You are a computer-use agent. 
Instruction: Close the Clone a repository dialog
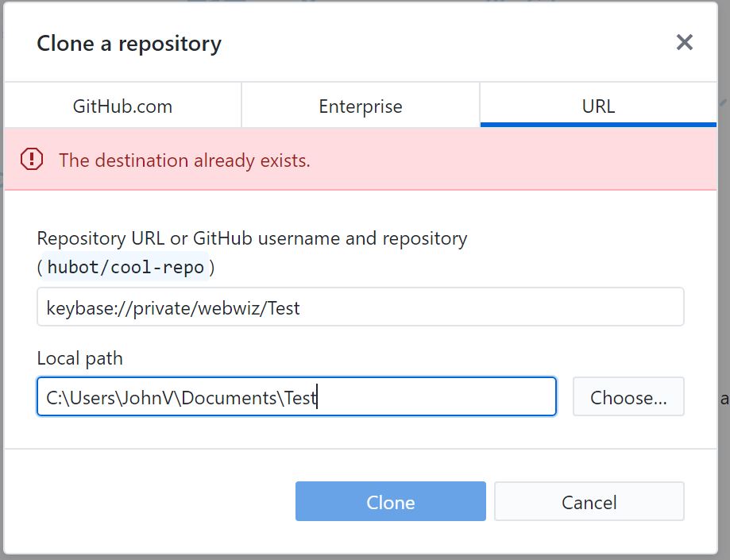pos(685,43)
